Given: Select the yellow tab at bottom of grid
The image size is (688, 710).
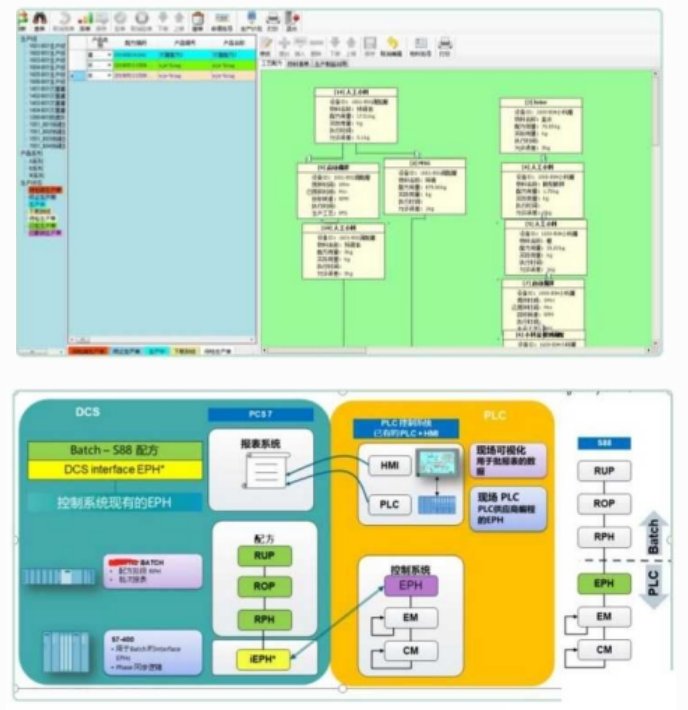Looking at the screenshot, I should [185, 352].
